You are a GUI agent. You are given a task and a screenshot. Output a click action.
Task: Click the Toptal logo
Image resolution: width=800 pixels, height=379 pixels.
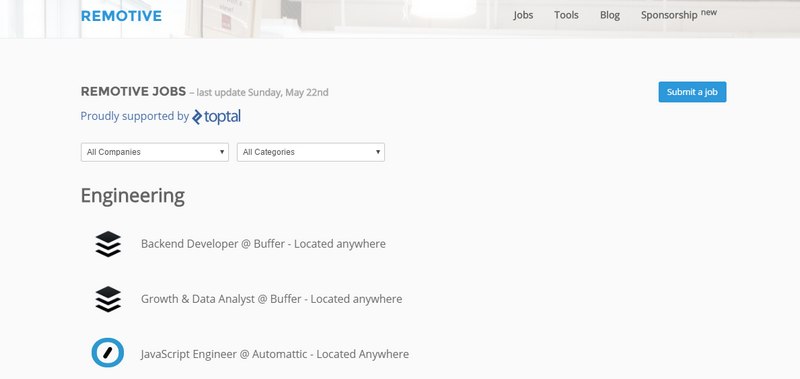coord(216,117)
